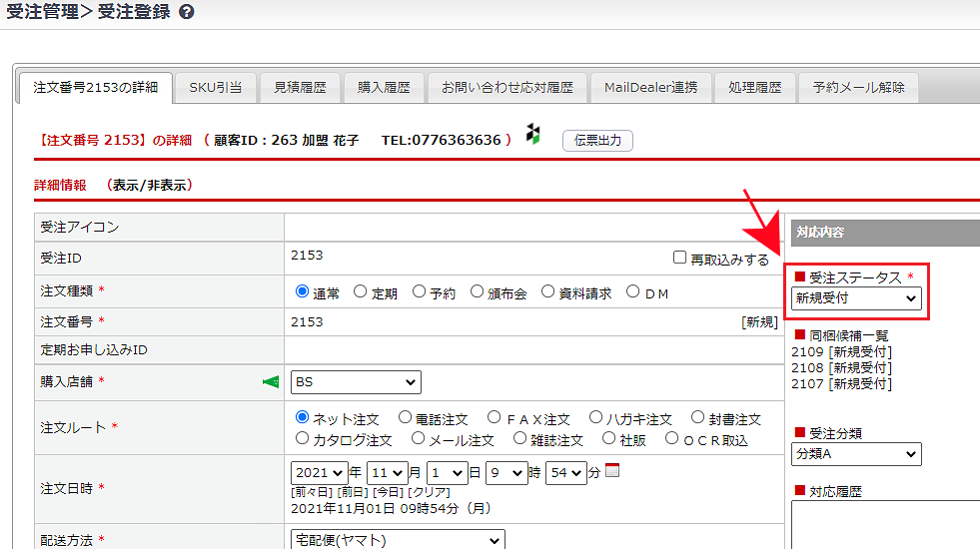Open bundled candidate order 2109 [新規受付]

pos(842,351)
